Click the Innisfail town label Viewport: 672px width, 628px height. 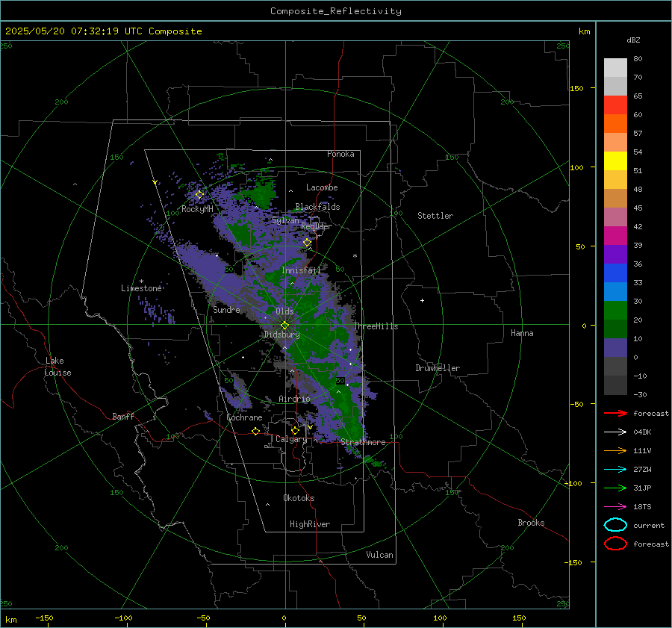point(301,270)
